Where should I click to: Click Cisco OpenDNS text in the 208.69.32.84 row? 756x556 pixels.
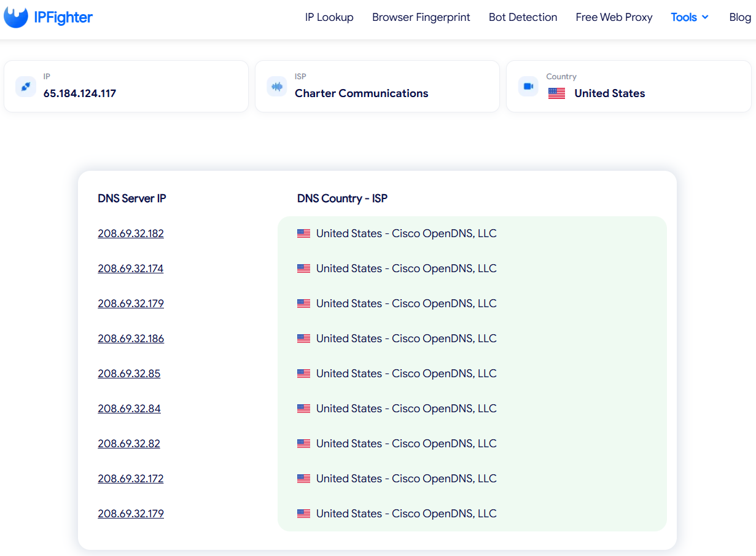pyautogui.click(x=444, y=409)
